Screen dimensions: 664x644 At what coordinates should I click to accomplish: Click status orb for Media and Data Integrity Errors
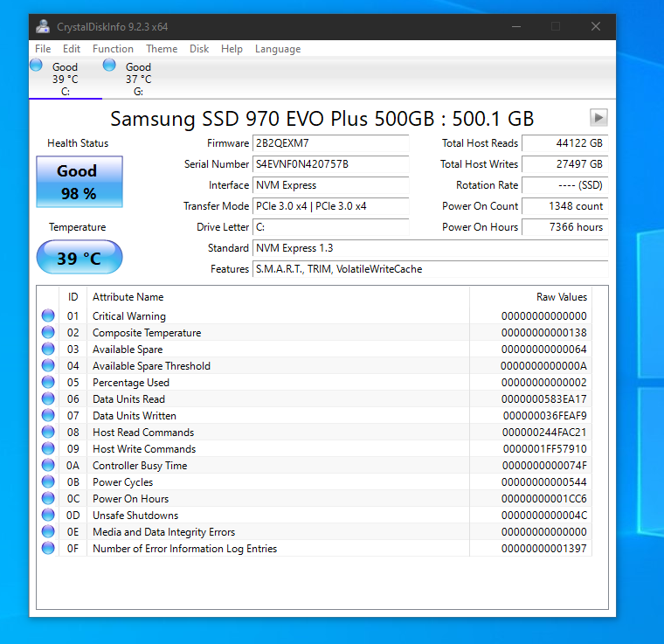48,531
